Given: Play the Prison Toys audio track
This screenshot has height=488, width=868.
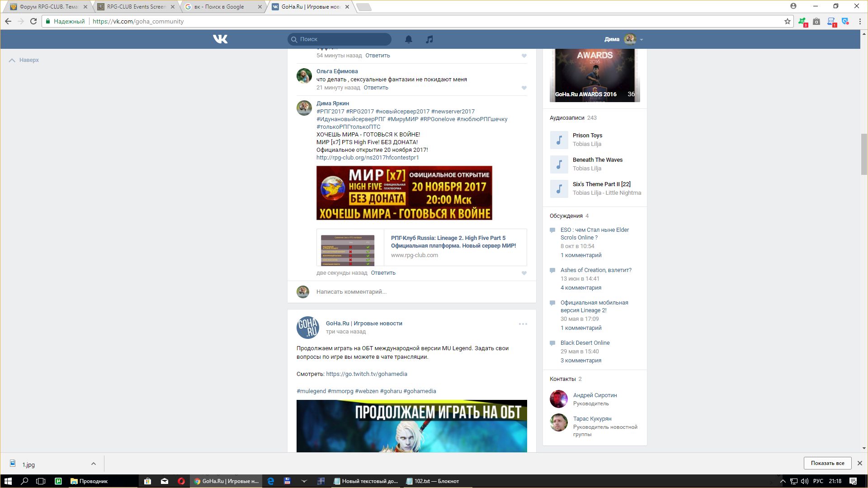Looking at the screenshot, I should 559,140.
